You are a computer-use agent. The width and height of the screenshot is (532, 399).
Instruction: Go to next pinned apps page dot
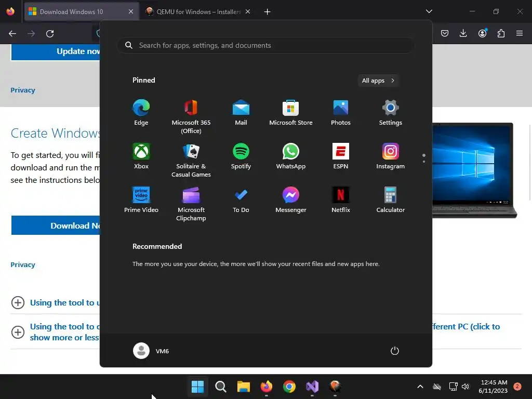click(x=424, y=162)
